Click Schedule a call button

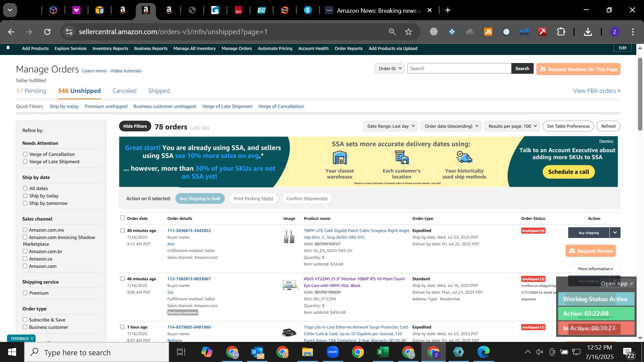[569, 172]
